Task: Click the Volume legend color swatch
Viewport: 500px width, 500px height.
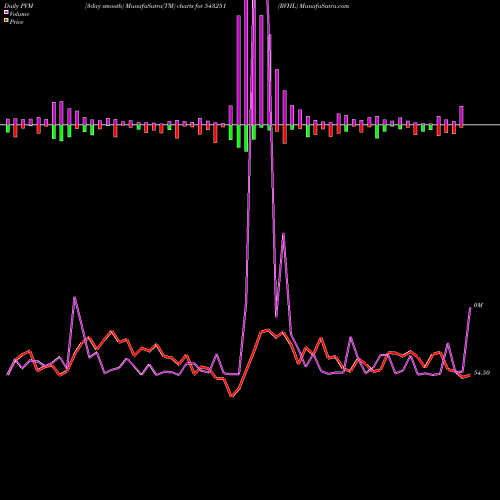Action: (6, 13)
